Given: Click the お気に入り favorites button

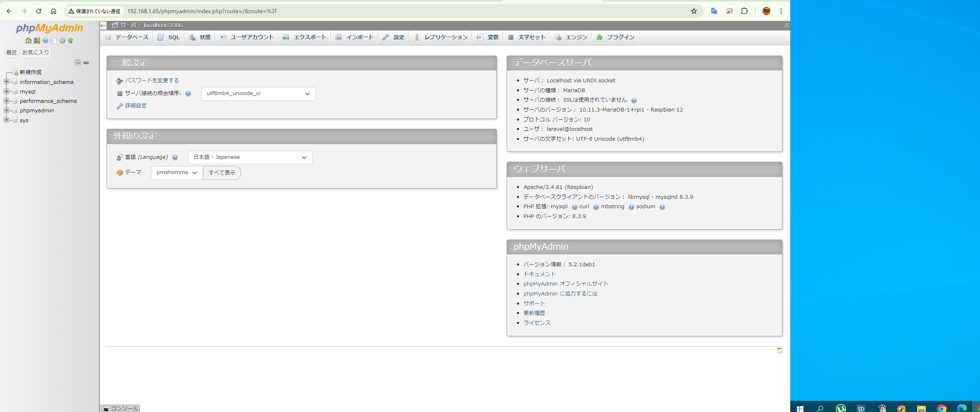Looking at the screenshot, I should 35,52.
